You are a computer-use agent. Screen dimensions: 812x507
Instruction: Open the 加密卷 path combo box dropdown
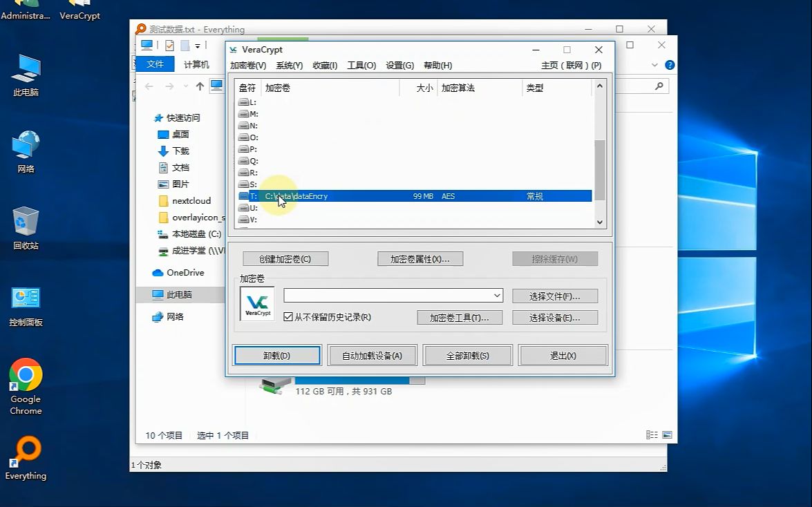click(497, 296)
